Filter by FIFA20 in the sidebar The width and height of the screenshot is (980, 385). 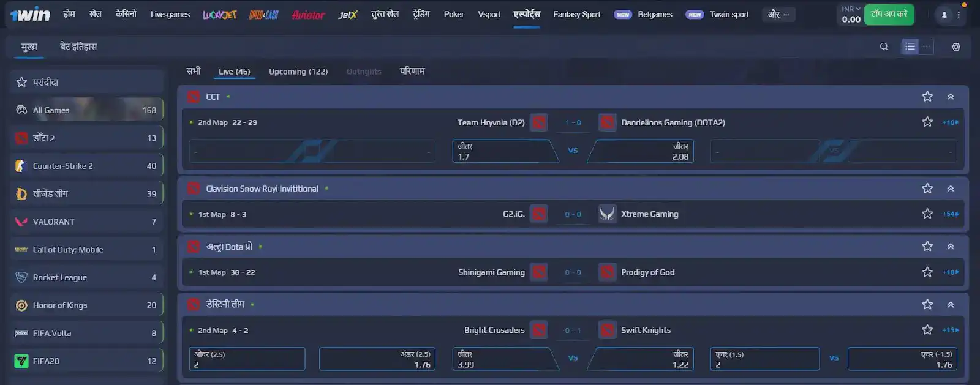coord(87,361)
